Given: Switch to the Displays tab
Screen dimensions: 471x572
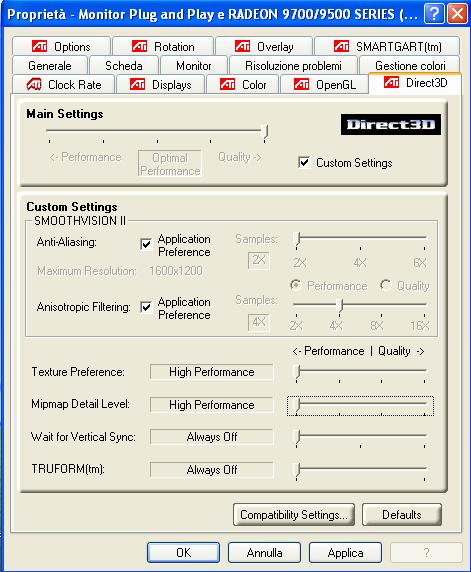Looking at the screenshot, I should tap(161, 84).
